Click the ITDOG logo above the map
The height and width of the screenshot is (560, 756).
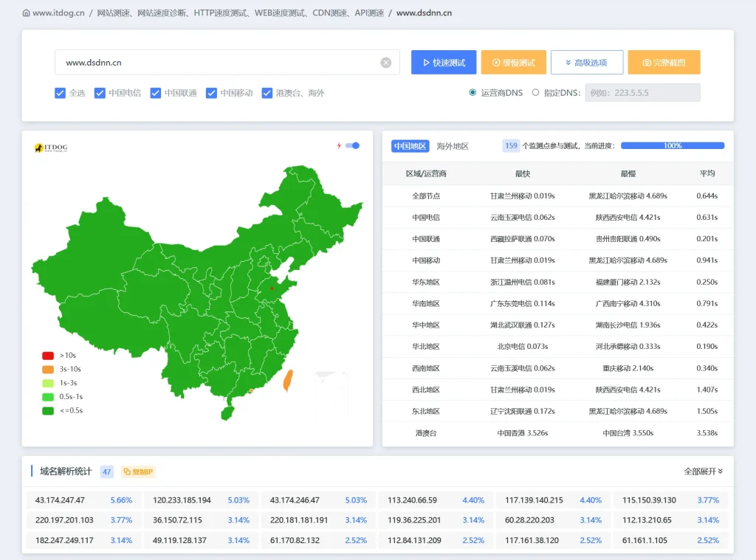tap(51, 148)
